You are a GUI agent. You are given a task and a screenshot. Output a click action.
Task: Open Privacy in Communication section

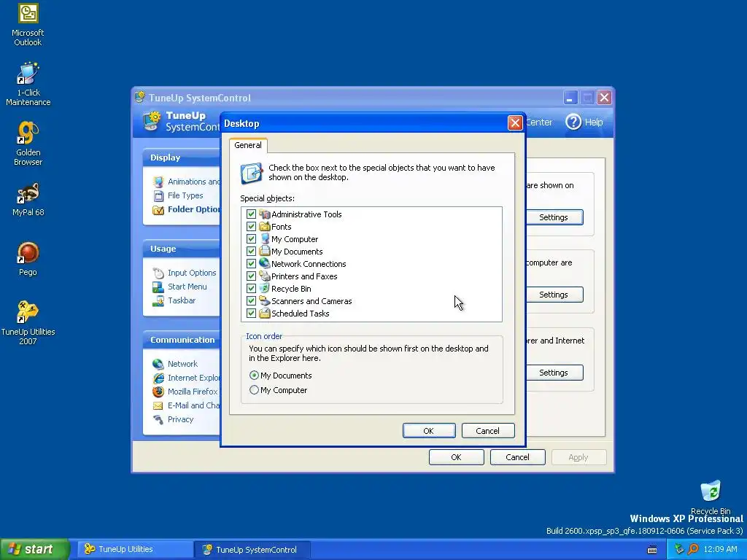pos(181,419)
